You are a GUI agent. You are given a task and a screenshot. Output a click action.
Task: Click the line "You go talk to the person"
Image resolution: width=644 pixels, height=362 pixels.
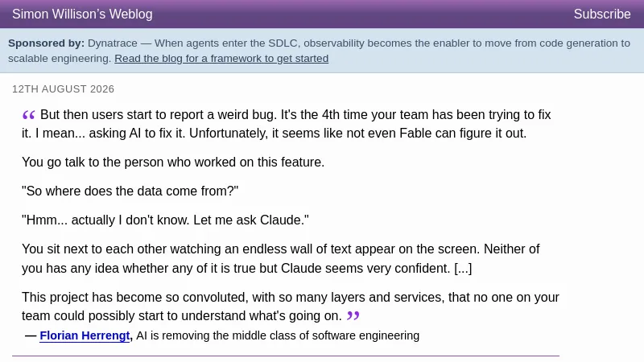pyautogui.click(x=173, y=162)
